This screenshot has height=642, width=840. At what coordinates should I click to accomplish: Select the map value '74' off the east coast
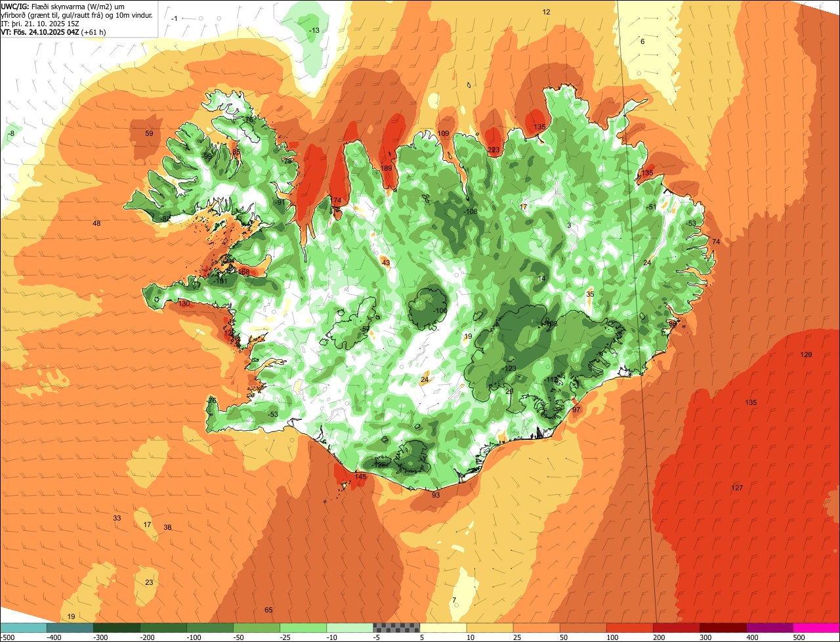716,242
